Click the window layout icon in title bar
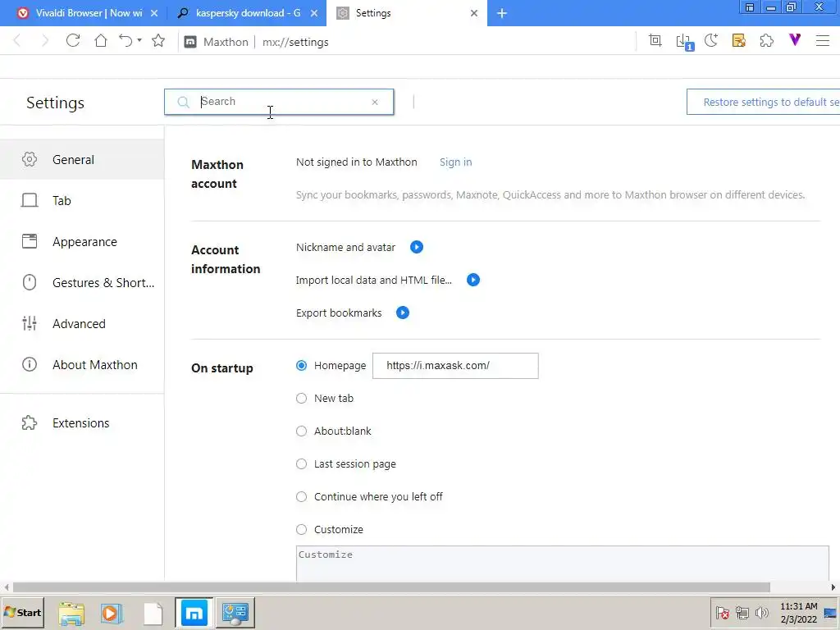The height and width of the screenshot is (630, 840). coord(750,7)
